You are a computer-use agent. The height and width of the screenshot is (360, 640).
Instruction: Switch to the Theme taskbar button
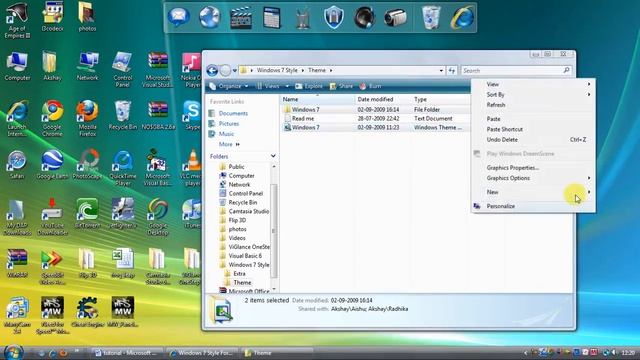click(x=277, y=353)
